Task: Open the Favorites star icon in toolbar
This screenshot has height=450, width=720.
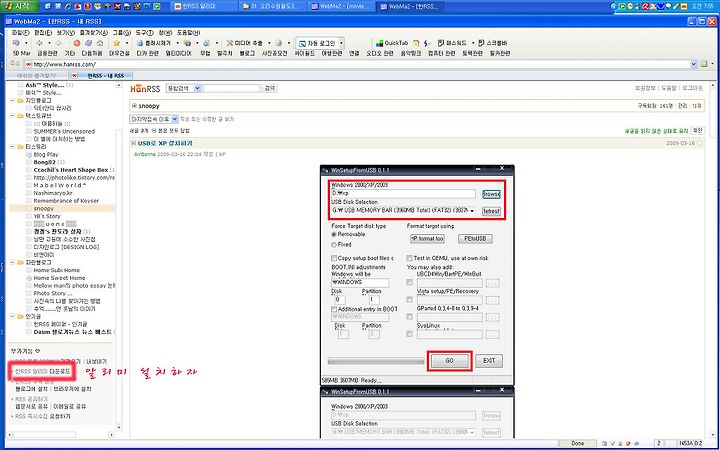Action: (117, 43)
